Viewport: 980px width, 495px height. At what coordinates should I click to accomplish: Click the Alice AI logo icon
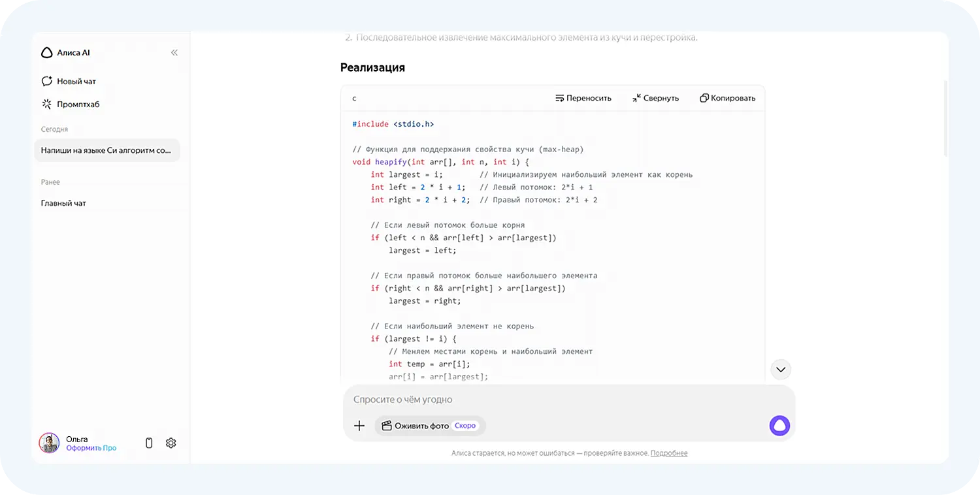47,53
